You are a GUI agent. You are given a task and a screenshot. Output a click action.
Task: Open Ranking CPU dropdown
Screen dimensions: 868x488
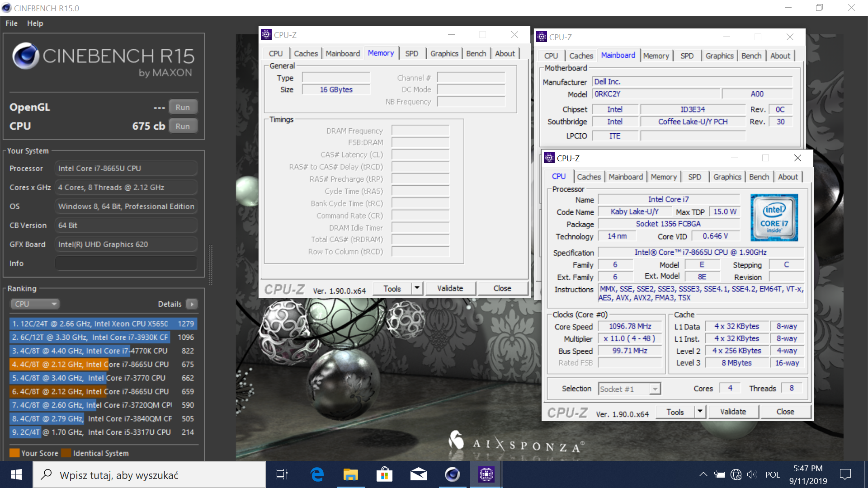tap(35, 304)
